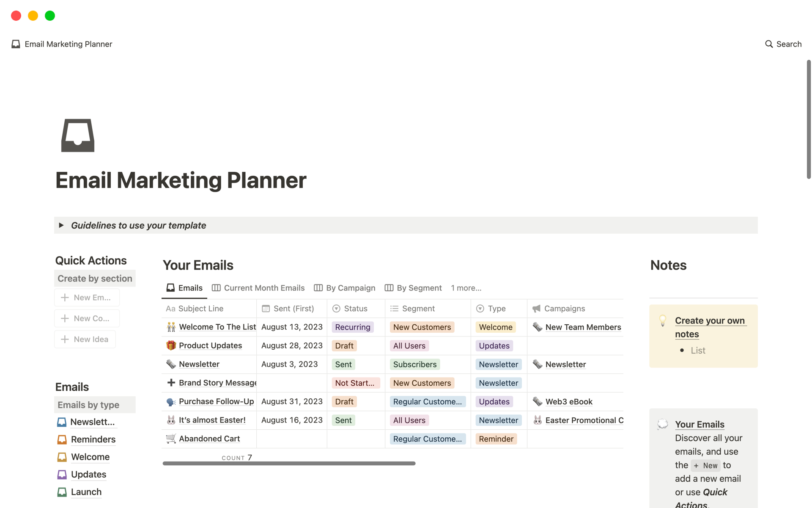Click the lightbulb icon in the notes callout
This screenshot has width=812, height=508.
click(x=663, y=320)
